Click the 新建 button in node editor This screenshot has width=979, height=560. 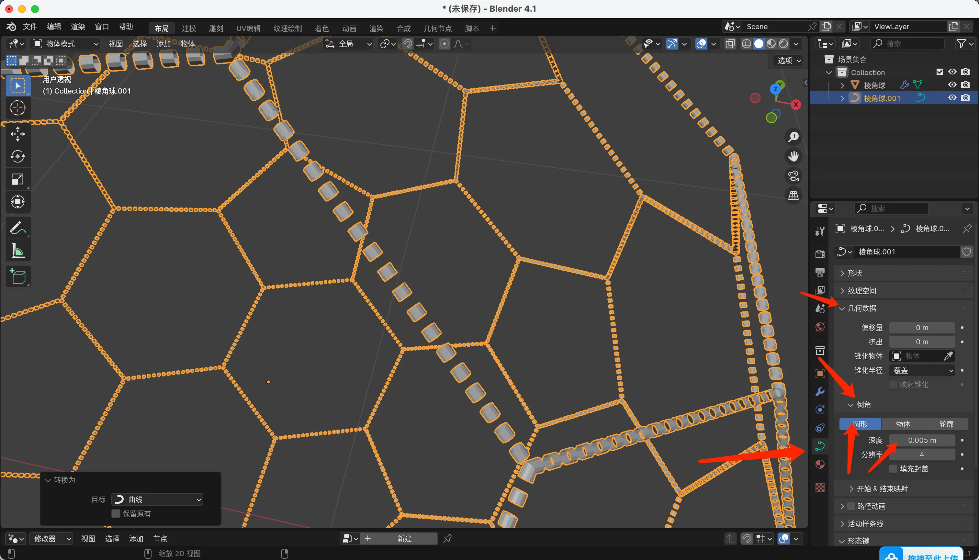pos(404,538)
